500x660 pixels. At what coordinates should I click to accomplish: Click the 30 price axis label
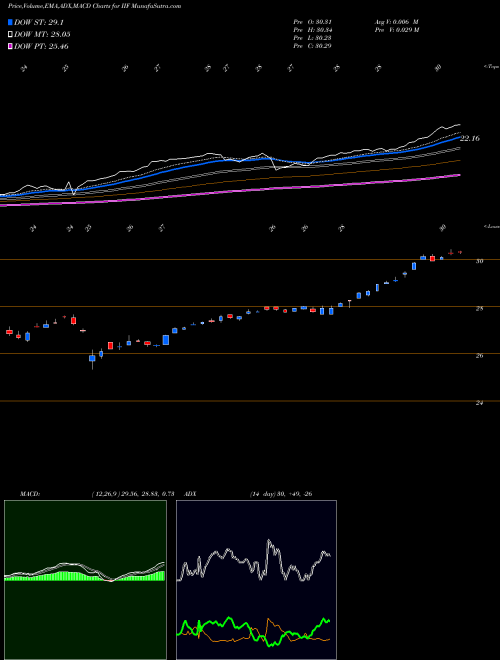[479, 261]
